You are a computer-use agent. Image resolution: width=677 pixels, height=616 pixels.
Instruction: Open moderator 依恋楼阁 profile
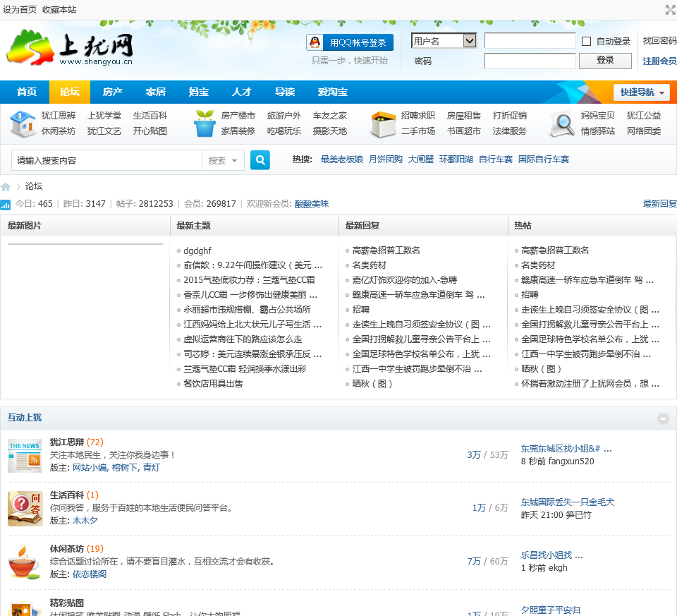click(90, 574)
